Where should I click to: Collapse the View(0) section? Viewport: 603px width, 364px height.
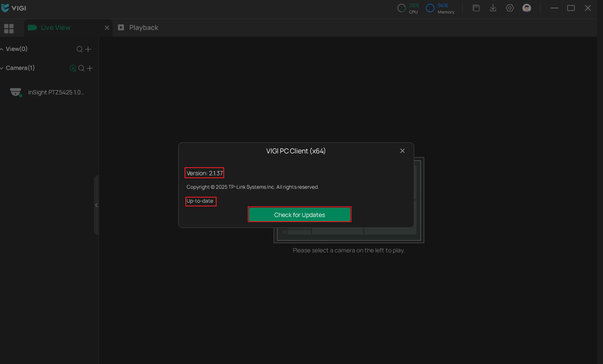point(2,49)
